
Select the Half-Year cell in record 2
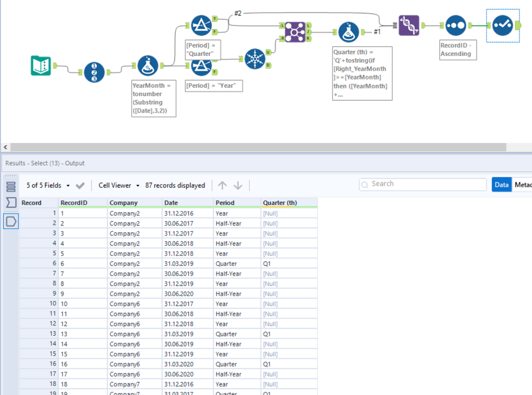237,223
